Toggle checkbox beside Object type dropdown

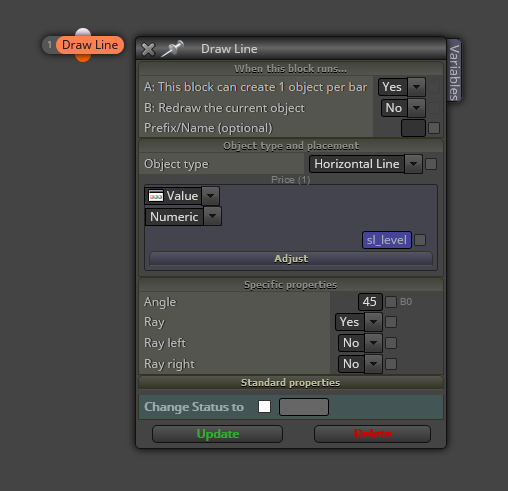pyautogui.click(x=431, y=164)
